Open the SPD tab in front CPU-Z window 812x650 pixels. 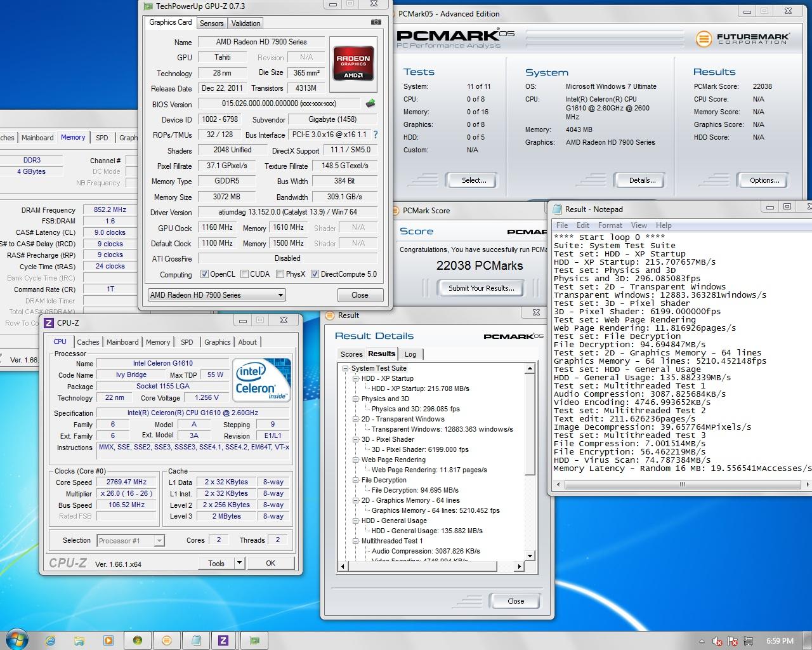187,342
